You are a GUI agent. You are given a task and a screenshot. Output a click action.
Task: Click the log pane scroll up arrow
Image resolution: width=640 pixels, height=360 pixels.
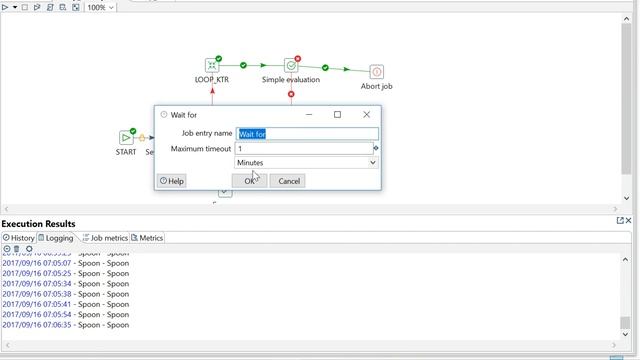(625, 260)
